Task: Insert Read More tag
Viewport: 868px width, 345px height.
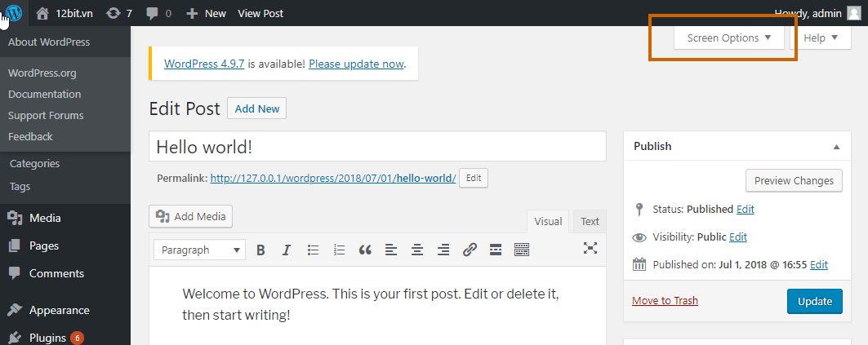Action: [x=496, y=250]
